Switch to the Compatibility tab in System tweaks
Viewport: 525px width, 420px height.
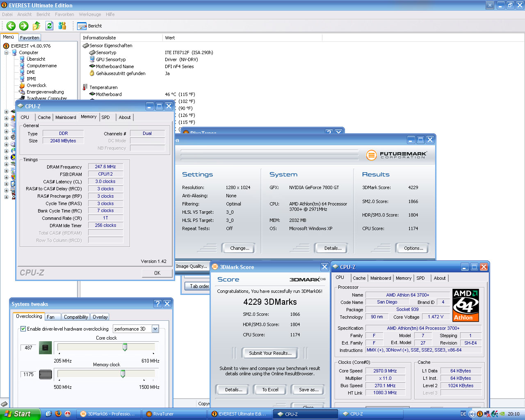pyautogui.click(x=76, y=317)
